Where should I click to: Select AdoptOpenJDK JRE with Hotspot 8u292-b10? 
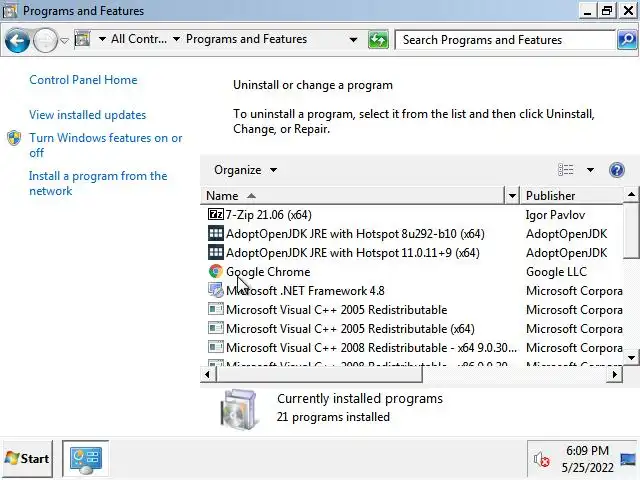[355, 234]
